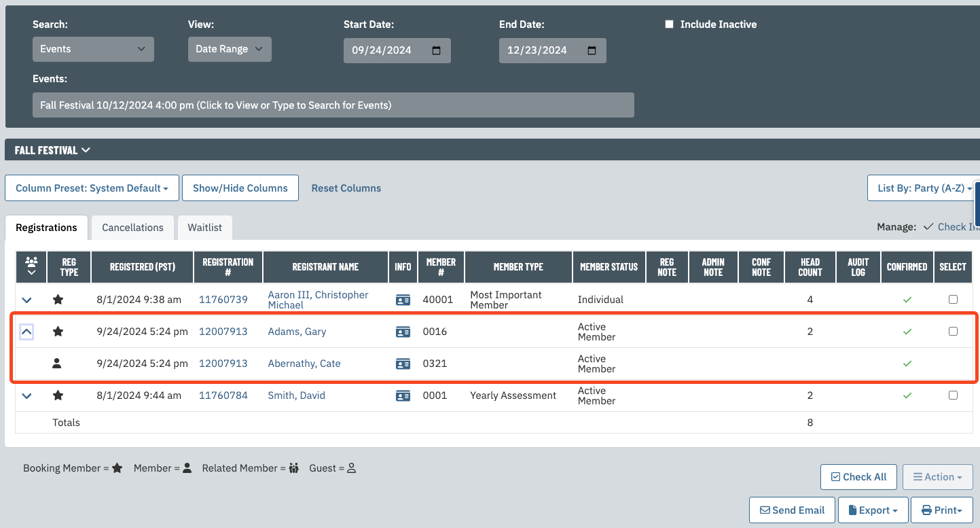Click the HEAD COUNT column header
980x528 pixels.
click(810, 267)
